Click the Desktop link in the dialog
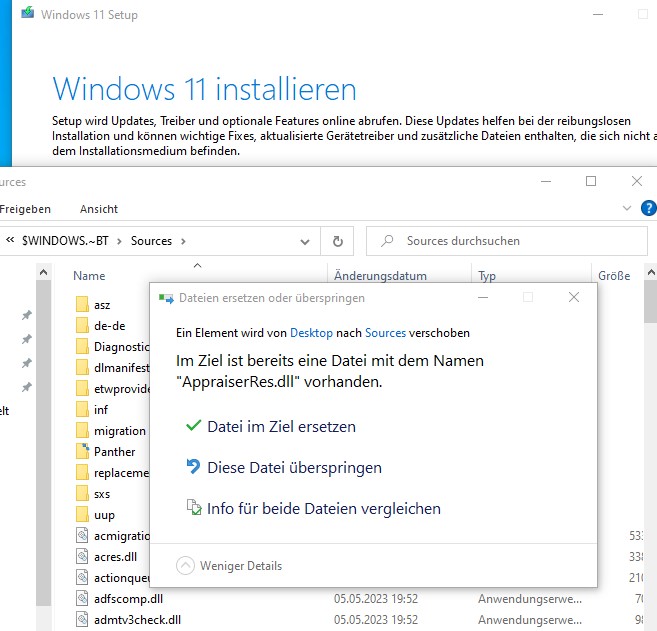 311,333
